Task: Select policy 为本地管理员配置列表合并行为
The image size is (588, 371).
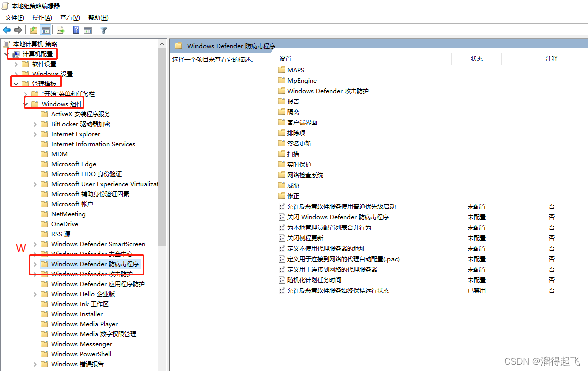Action: (325, 227)
